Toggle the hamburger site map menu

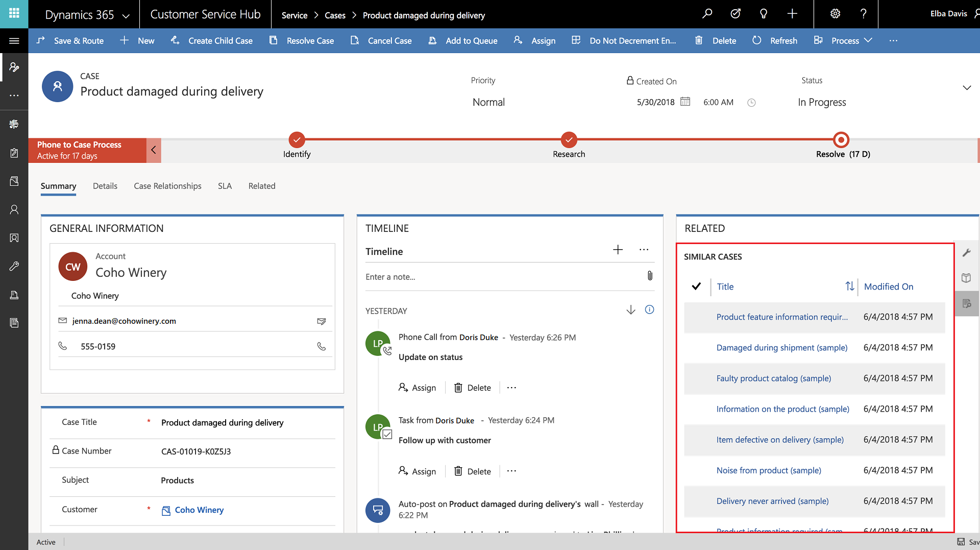pyautogui.click(x=14, y=41)
